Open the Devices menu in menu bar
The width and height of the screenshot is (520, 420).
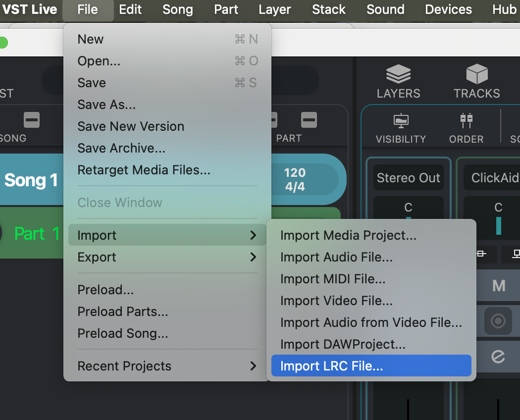pos(449,9)
